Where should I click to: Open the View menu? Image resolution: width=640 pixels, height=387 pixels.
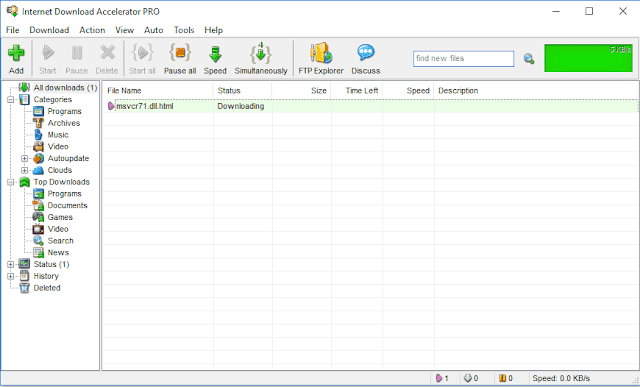[x=124, y=30]
